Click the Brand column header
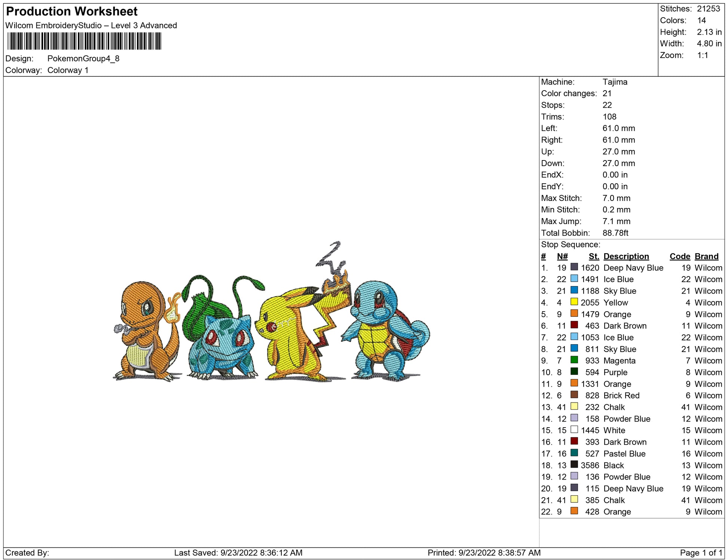 point(706,256)
